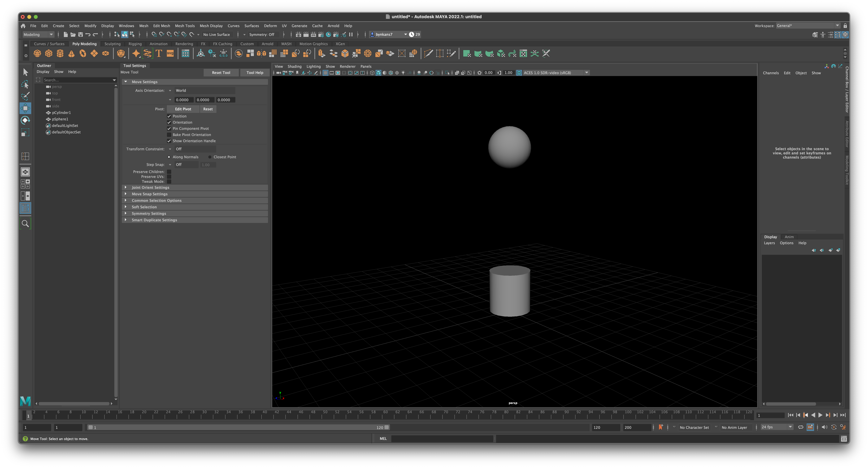
Task: Click the Tool Help button
Action: click(255, 72)
